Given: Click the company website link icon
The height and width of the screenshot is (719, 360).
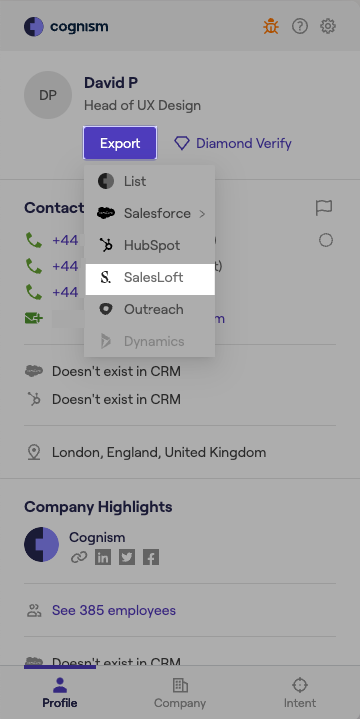Looking at the screenshot, I should click(79, 557).
